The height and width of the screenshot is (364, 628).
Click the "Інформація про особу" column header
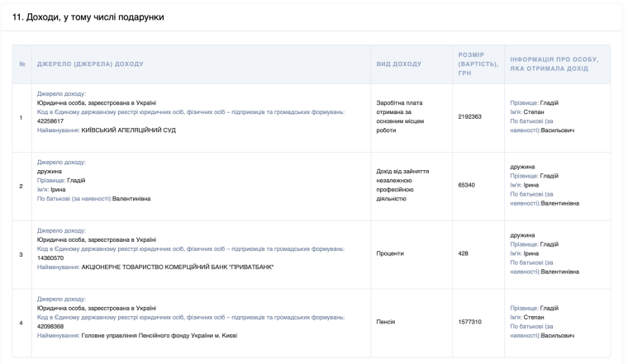pos(554,64)
